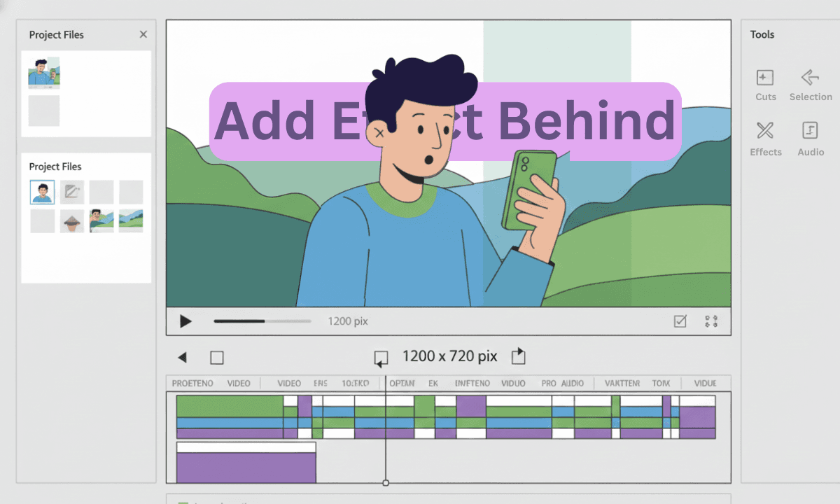
Task: Click the OPTAN timeline header
Action: (402, 384)
